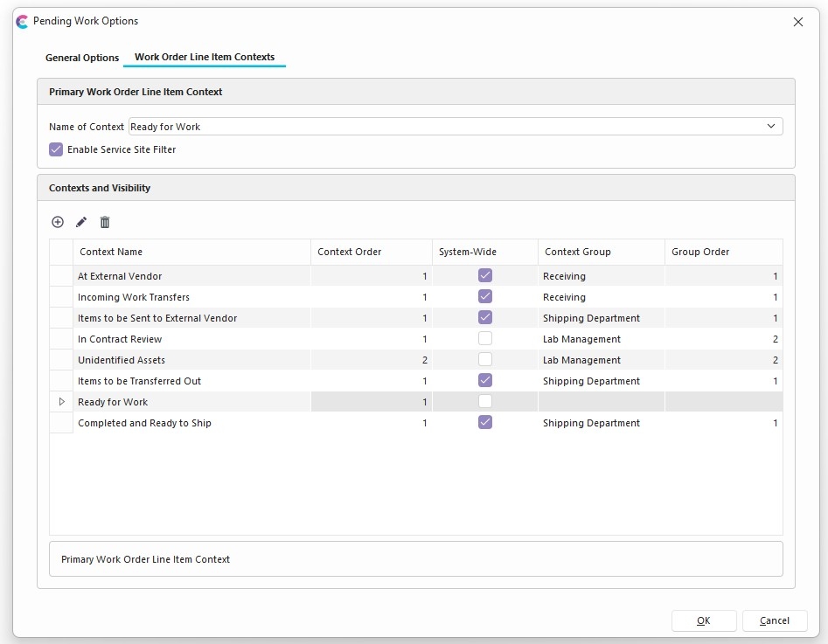This screenshot has height=644, width=828.
Task: Click the row arrow beside Ready for Work
Action: 61,402
